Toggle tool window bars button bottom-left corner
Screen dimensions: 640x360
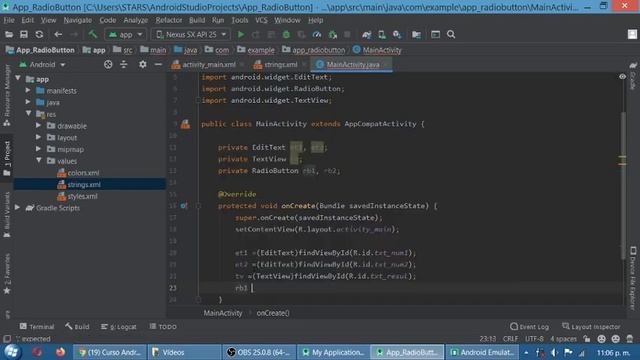(7, 339)
